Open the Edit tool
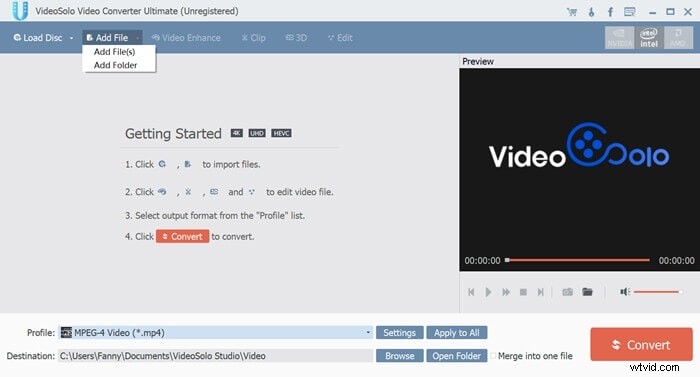Screen dimensions: 700x377 [x=340, y=38]
